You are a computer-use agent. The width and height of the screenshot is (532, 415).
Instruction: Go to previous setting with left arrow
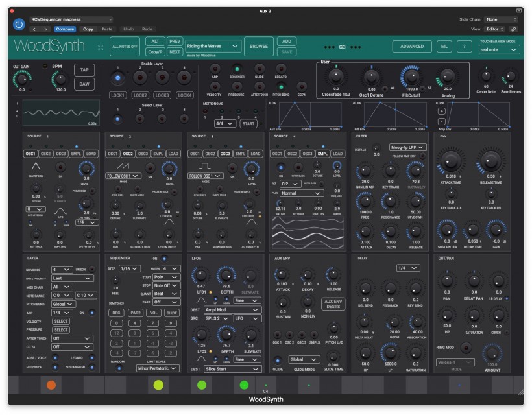click(33, 29)
